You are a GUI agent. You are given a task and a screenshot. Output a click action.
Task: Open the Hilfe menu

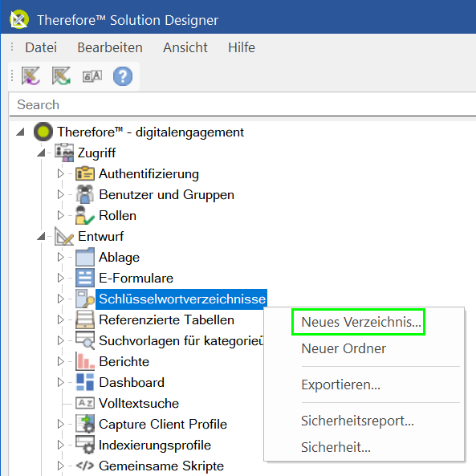point(242,47)
